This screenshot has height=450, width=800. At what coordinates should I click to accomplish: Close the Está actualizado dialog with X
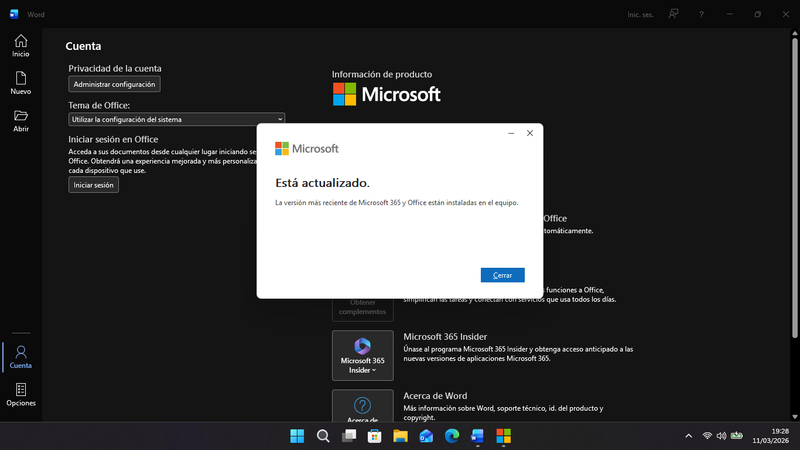pyautogui.click(x=530, y=133)
